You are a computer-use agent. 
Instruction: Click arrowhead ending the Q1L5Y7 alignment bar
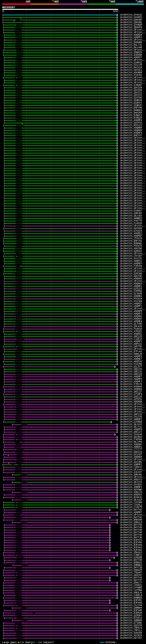tap(115, 367)
